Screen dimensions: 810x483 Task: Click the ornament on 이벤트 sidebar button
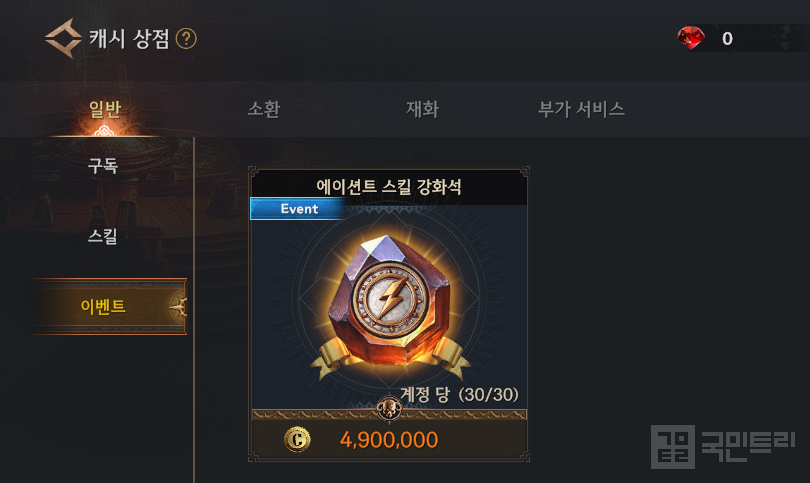click(x=178, y=307)
